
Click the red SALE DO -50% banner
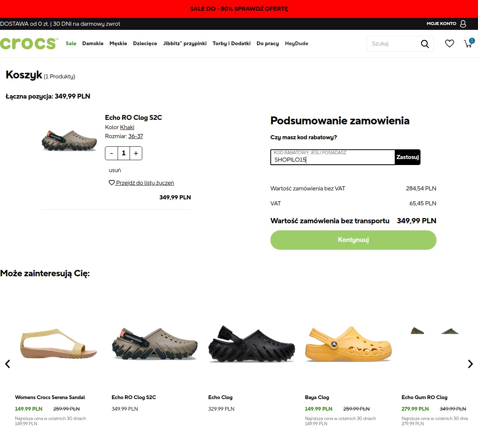coord(239,9)
